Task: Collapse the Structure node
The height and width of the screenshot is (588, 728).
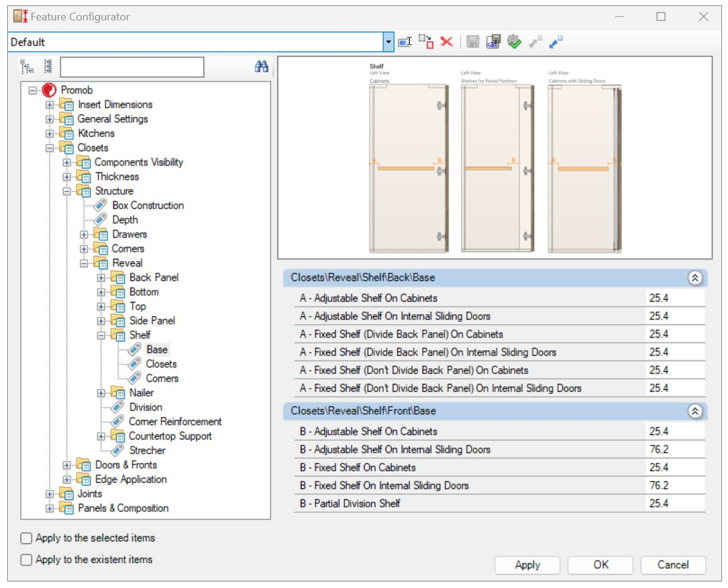Action: click(67, 191)
